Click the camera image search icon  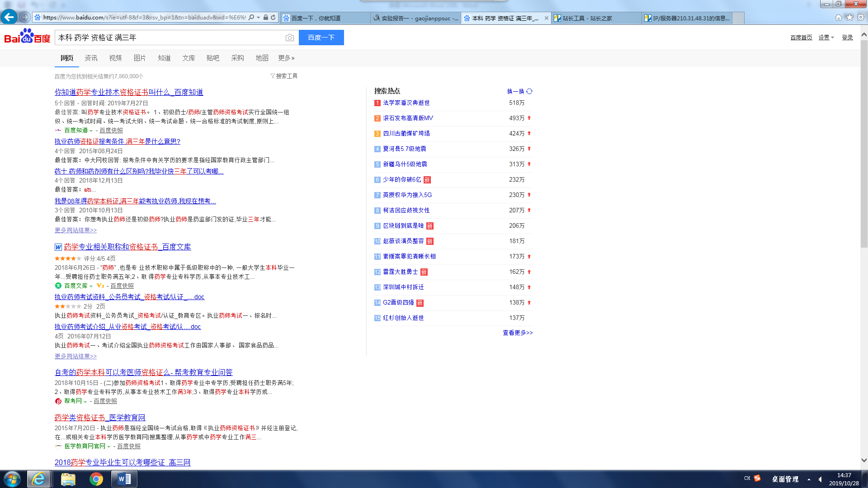pos(290,38)
